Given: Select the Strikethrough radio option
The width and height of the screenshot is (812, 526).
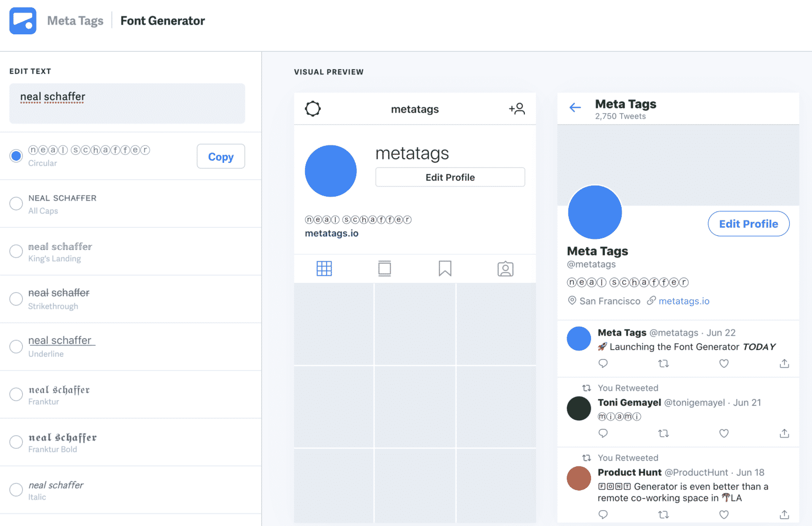Looking at the screenshot, I should (16, 299).
